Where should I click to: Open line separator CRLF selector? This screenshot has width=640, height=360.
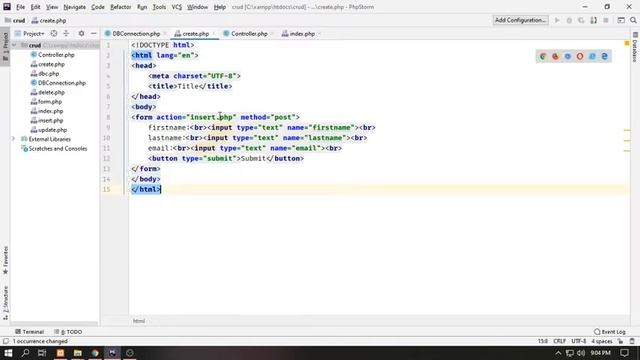(559, 341)
